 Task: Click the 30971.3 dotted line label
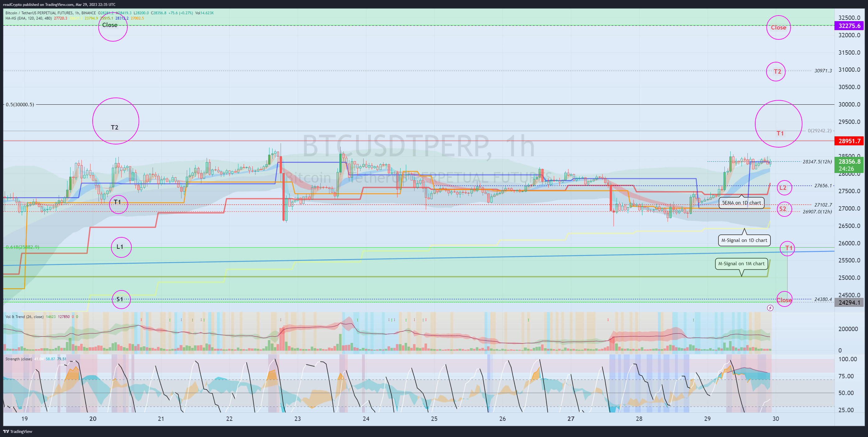point(823,71)
